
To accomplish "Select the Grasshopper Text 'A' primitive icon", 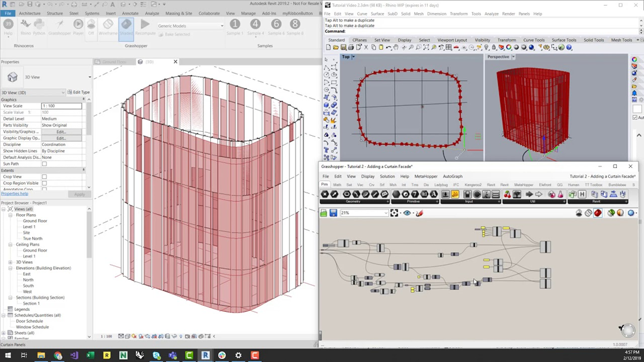I will click(434, 194).
